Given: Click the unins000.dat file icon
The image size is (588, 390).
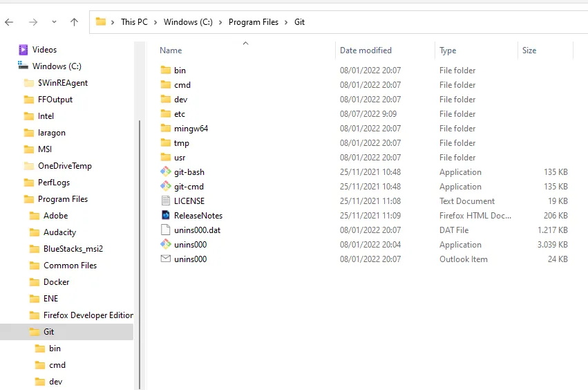Looking at the screenshot, I should 166,230.
